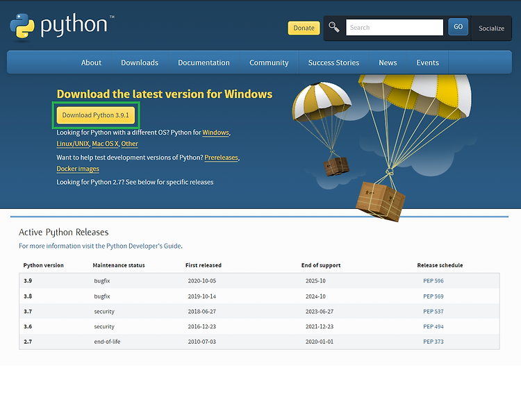Click the end-of-life status cell
Viewport: 521px width, 420px height.
coord(107,342)
